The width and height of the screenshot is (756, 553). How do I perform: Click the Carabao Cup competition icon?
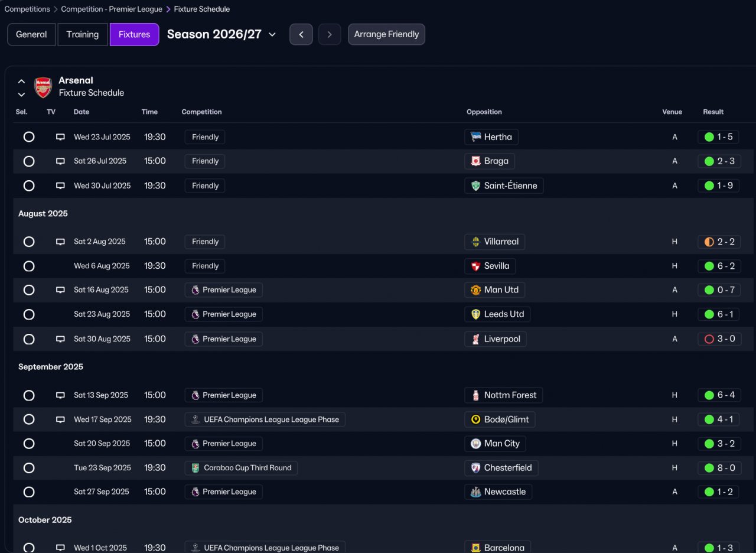tap(195, 468)
